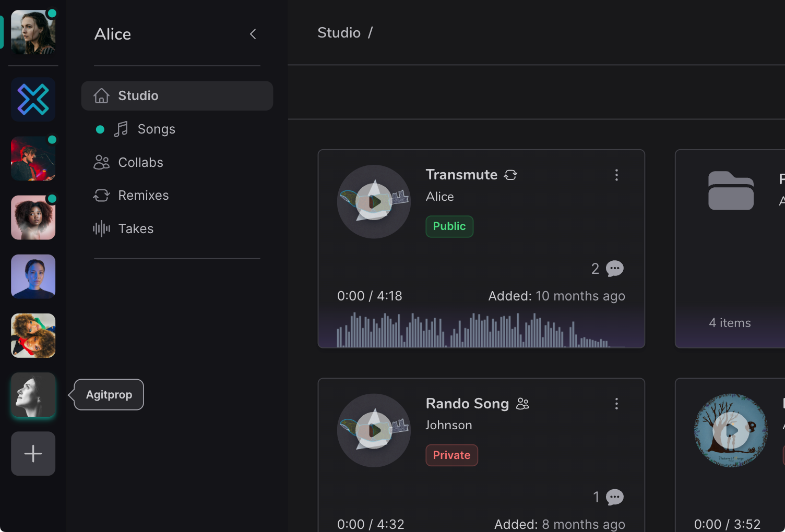Click the X app logo in the sidebar
785x532 pixels.
(x=33, y=99)
